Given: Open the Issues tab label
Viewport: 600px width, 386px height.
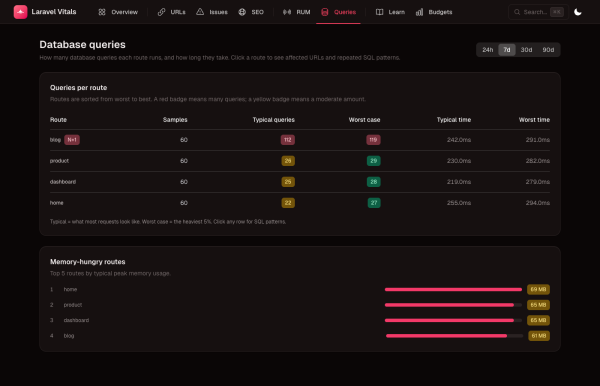Looking at the screenshot, I should click(218, 12).
